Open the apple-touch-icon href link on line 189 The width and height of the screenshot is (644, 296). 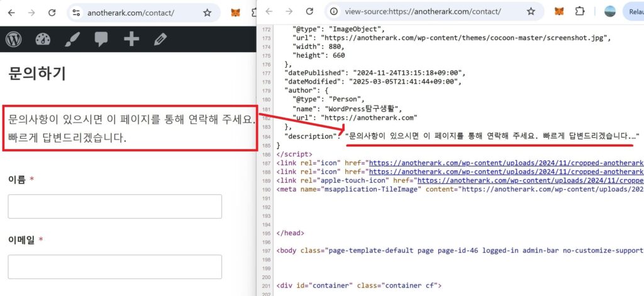tap(530, 180)
